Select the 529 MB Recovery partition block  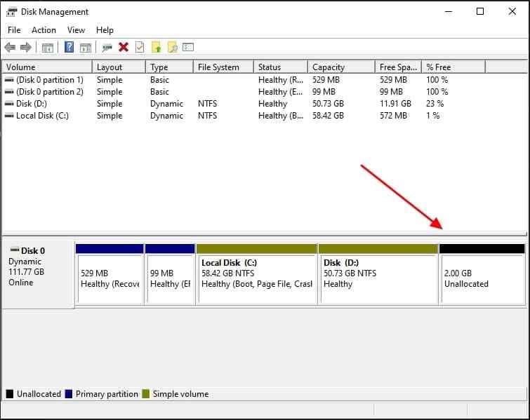coord(110,274)
